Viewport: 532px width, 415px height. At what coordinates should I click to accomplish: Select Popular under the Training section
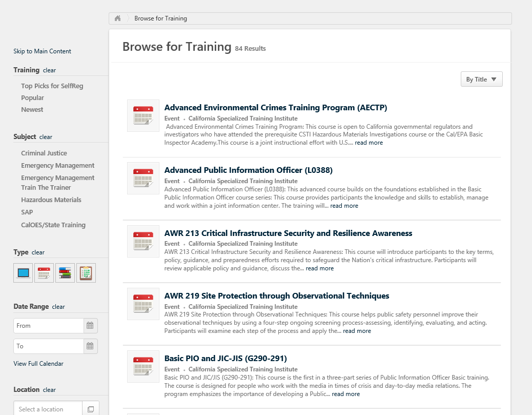click(32, 97)
